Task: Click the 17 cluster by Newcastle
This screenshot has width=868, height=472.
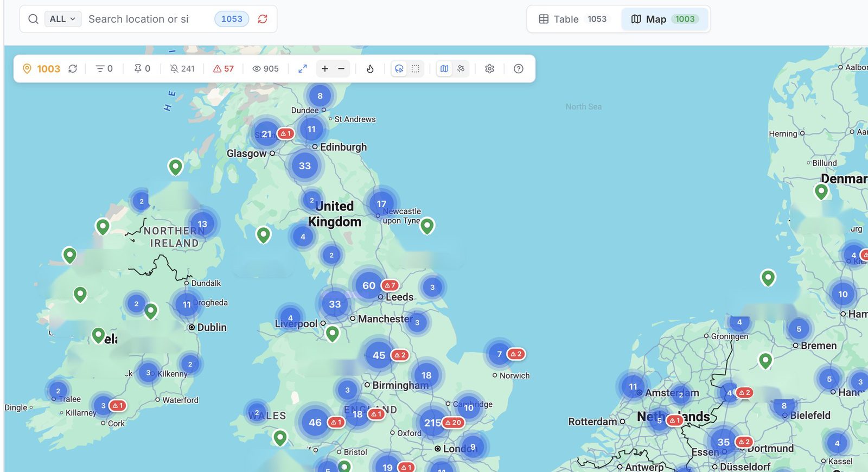Action: [x=381, y=204]
